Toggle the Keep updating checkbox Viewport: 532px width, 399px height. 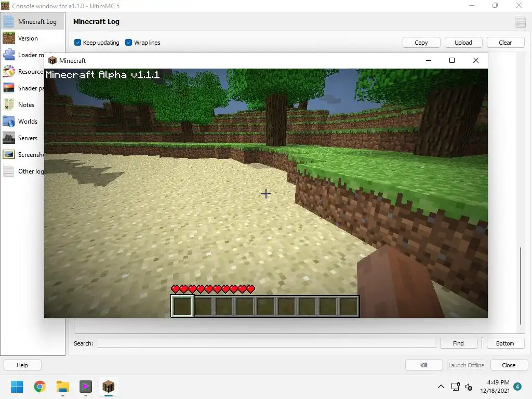[78, 43]
